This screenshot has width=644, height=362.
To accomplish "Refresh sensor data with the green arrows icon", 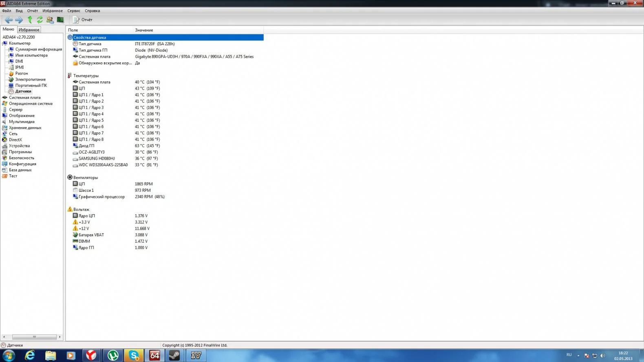I will [x=40, y=20].
